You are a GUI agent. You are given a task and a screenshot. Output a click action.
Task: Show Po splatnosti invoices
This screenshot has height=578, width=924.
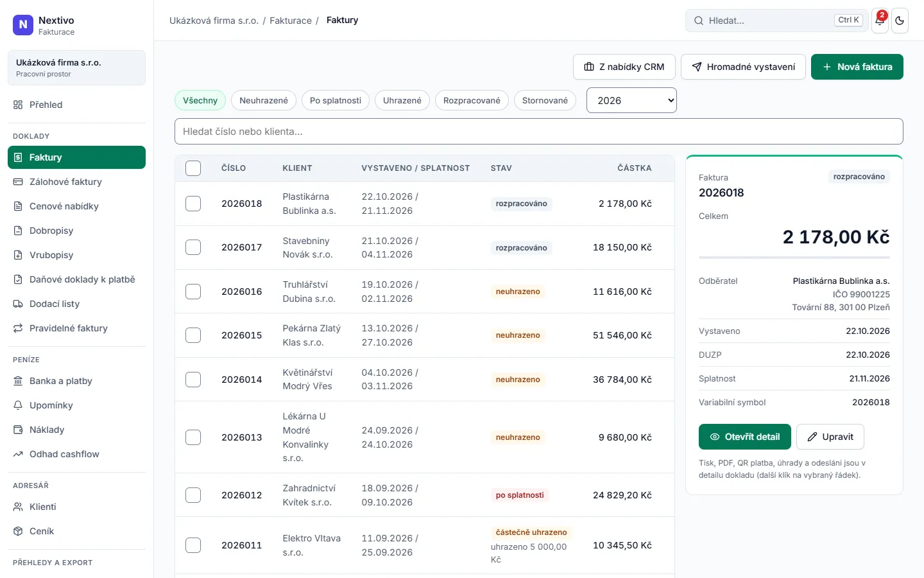tap(336, 100)
